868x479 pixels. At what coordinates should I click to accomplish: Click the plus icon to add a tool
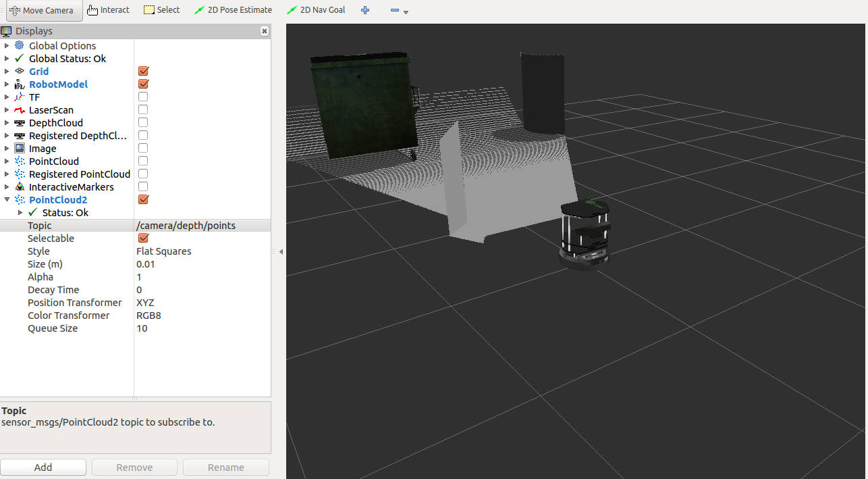[365, 10]
